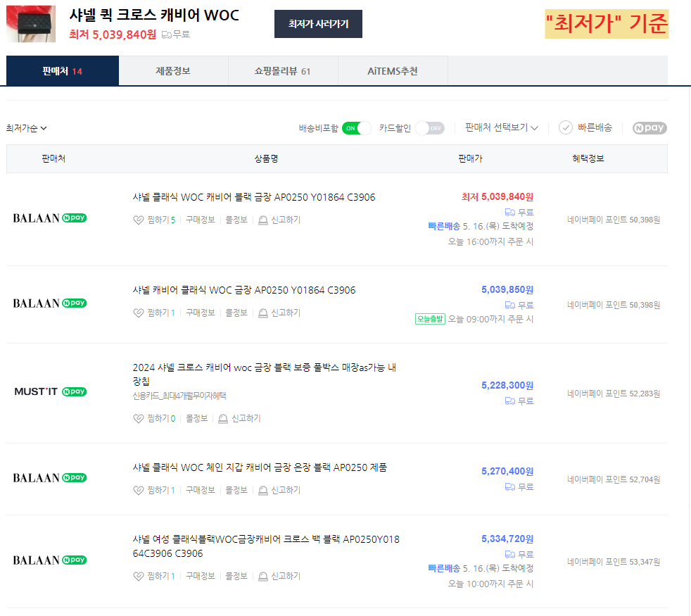
Task: Switch to the 판매처 14 tab
Action: pyautogui.click(x=63, y=71)
